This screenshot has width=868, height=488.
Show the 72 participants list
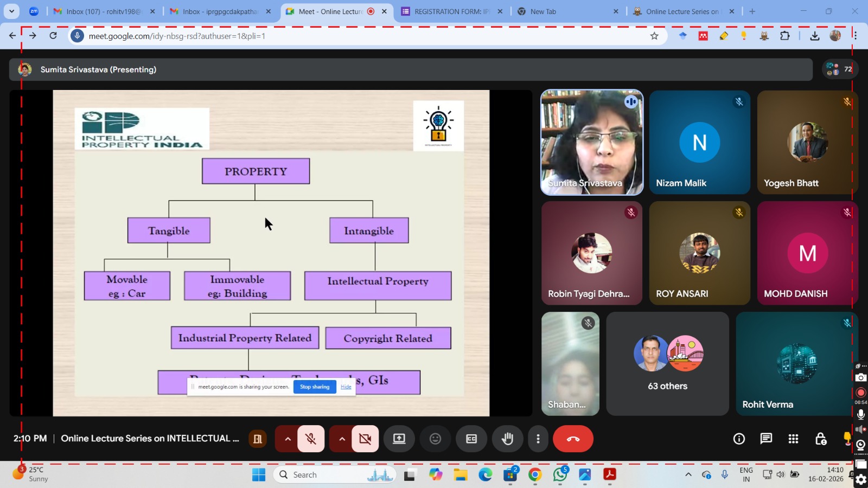(839, 69)
